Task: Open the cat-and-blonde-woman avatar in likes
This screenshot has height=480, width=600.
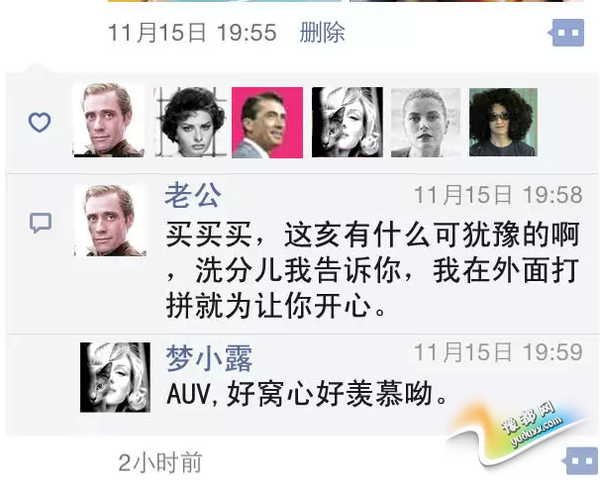Action: click(x=347, y=122)
